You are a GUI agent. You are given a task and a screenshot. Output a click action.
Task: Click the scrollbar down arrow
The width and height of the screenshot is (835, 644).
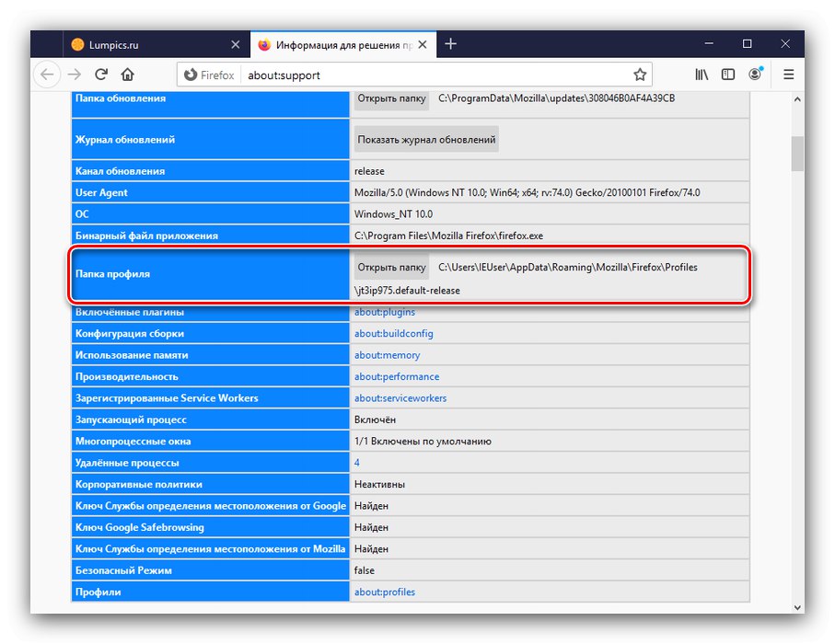(x=797, y=607)
